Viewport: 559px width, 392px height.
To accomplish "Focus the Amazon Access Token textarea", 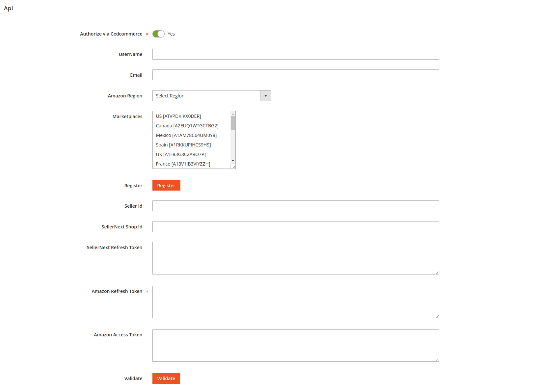I will [x=296, y=346].
